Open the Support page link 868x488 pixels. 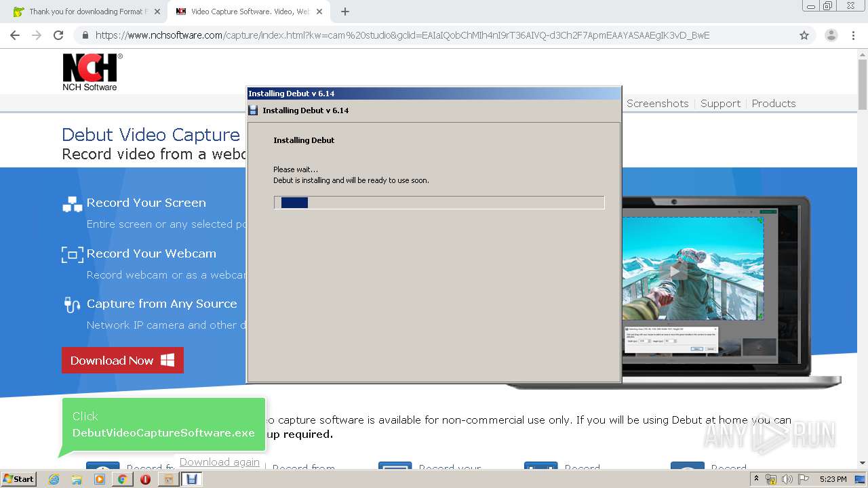(x=720, y=104)
